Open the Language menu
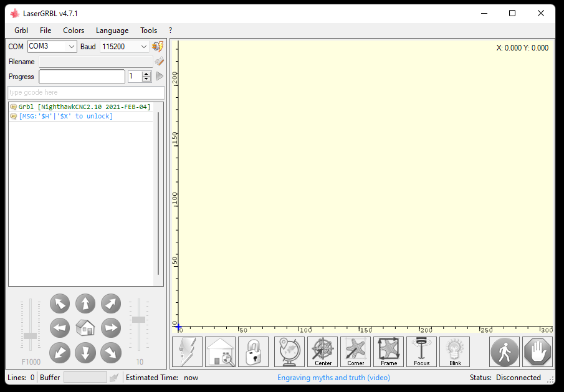Viewport: 564px width, 392px height. tap(112, 30)
